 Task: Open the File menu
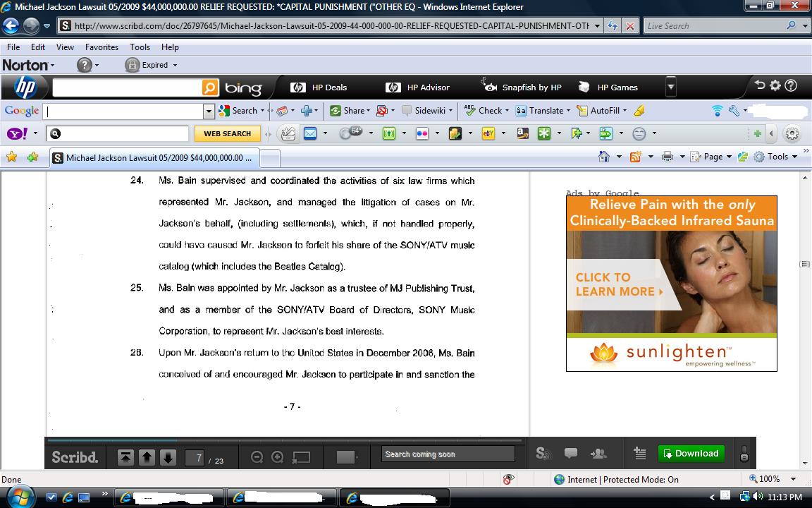pyautogui.click(x=13, y=47)
